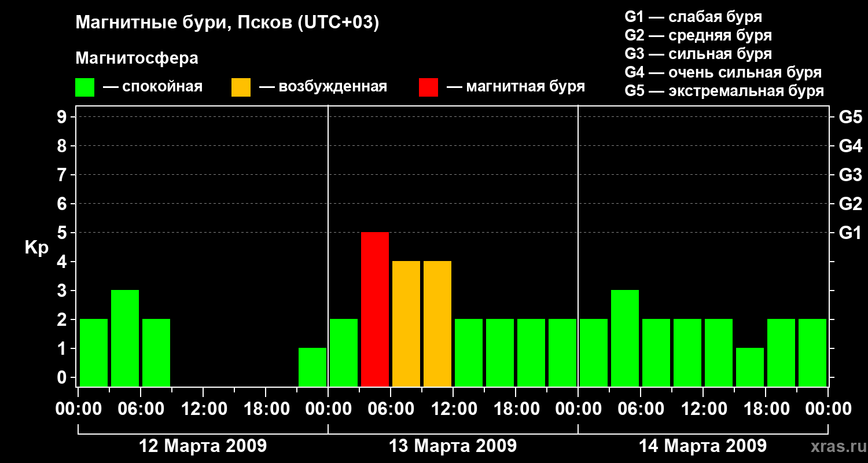Select the second orange Kp 4 bar
868x463 pixels.
pos(437,324)
